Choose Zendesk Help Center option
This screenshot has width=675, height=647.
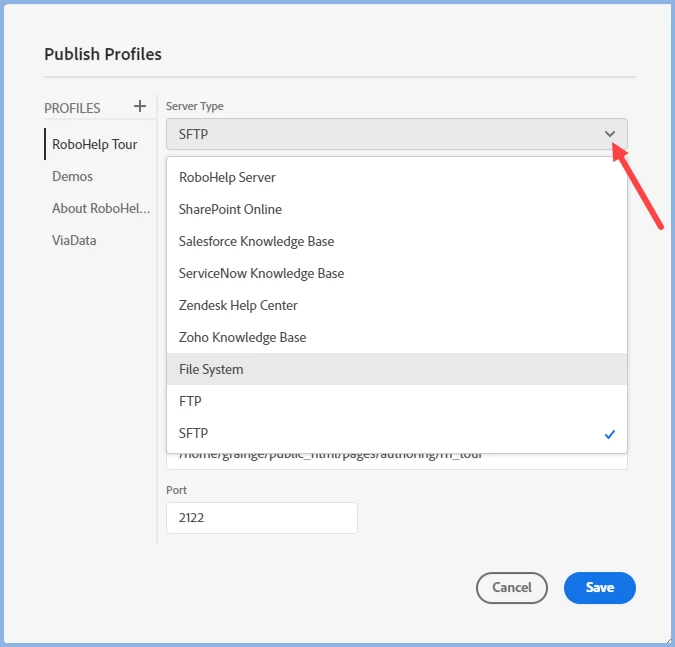point(396,305)
